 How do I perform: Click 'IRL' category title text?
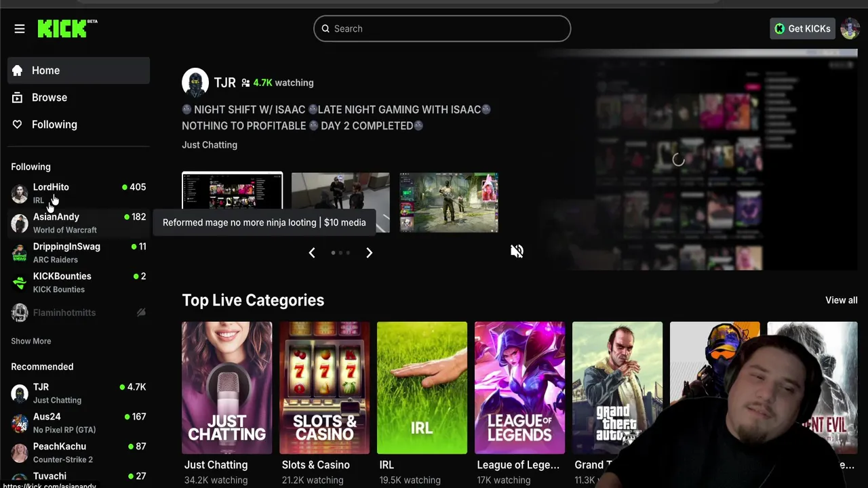coord(387,465)
